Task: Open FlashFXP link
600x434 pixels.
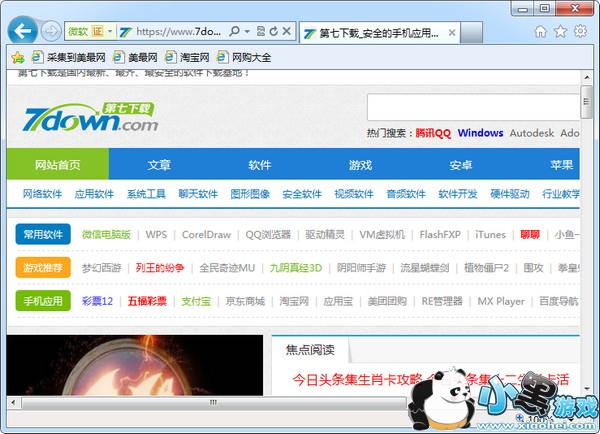Action: tap(440, 235)
